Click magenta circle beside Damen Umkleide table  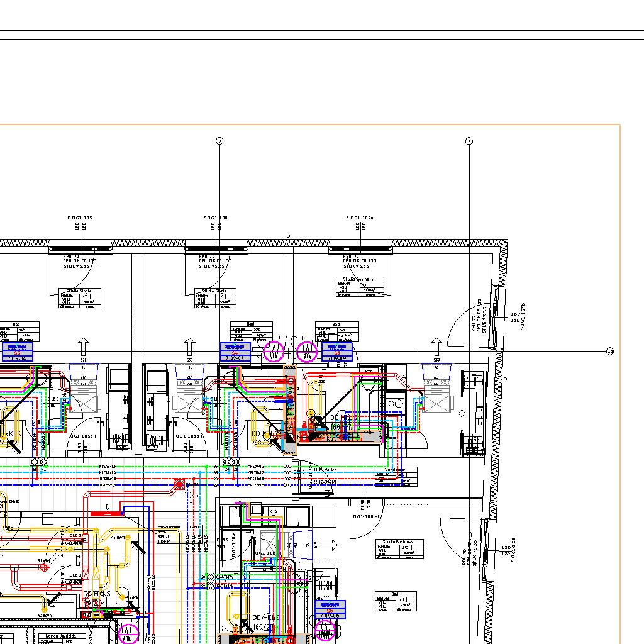tap(129, 633)
